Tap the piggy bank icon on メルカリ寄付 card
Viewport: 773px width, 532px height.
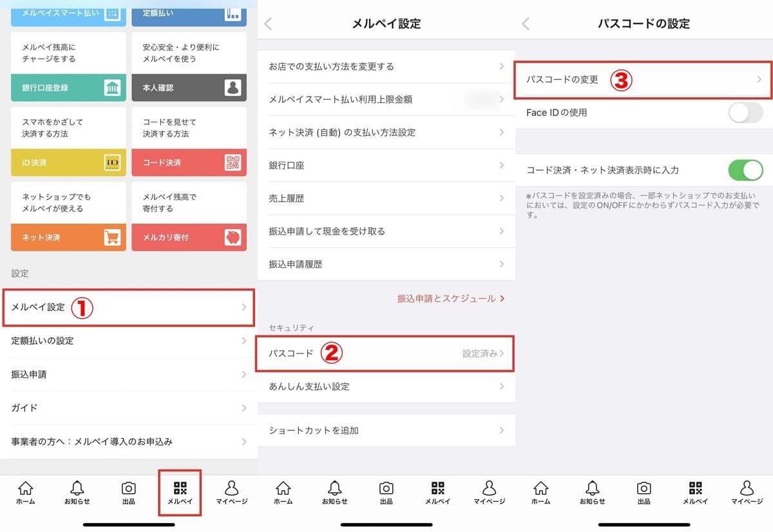[233, 238]
